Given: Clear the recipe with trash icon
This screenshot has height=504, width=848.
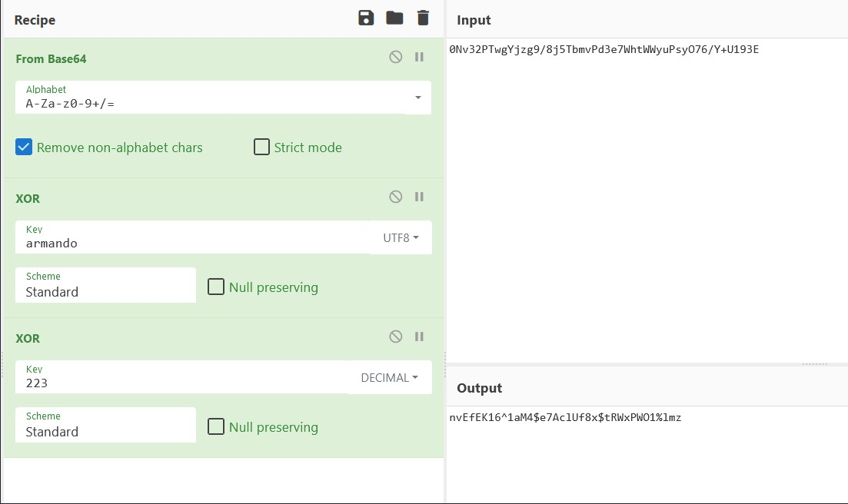Looking at the screenshot, I should point(423,18).
